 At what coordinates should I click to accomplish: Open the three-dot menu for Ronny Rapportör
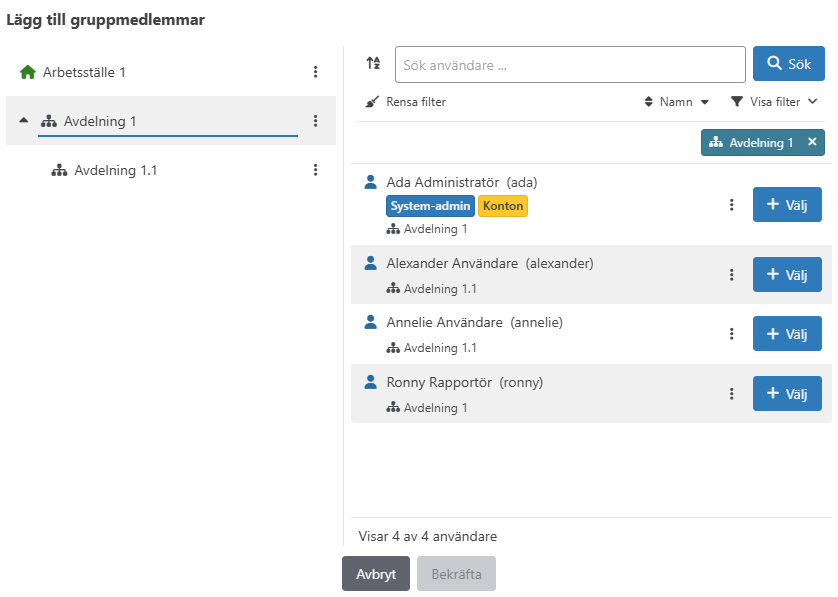click(732, 394)
